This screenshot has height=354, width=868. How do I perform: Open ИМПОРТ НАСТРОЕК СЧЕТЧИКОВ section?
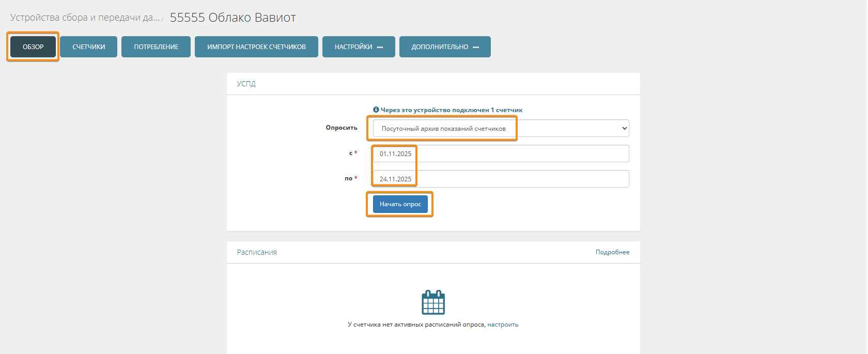click(x=256, y=47)
